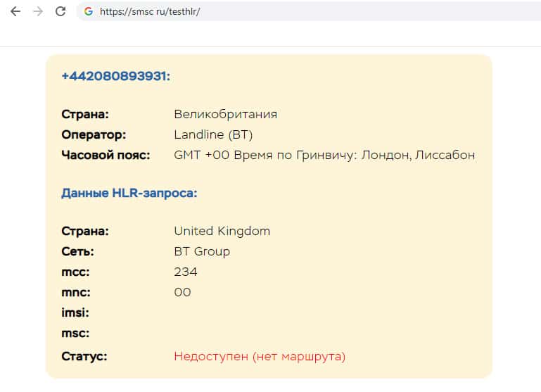Click the imsi: label
This screenshot has height=392, width=541.
coord(75,312)
